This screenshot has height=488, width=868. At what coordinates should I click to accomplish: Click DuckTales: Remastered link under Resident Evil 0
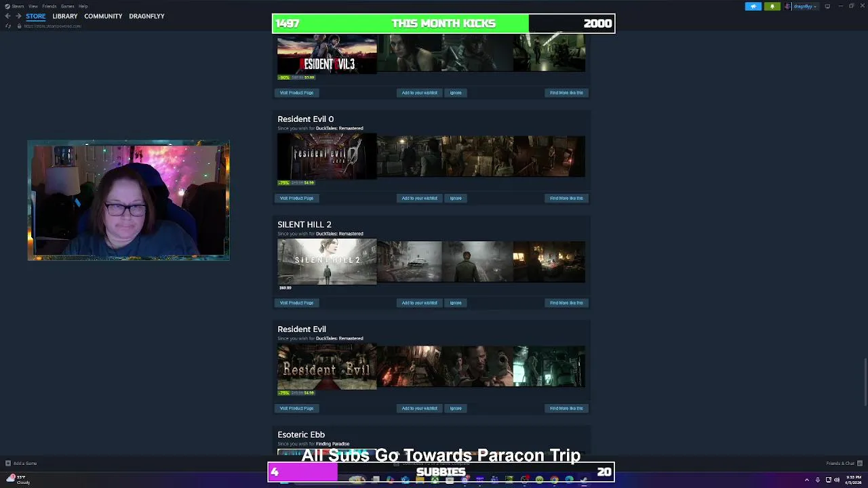(x=339, y=128)
